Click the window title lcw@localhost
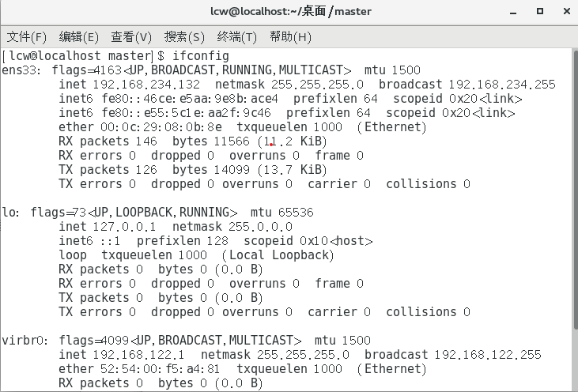Image resolution: width=578 pixels, height=392 pixels. coord(251,11)
